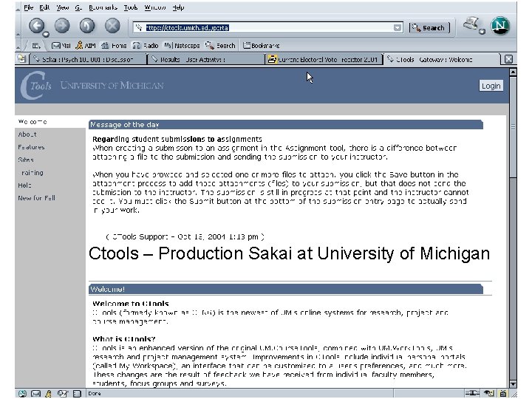532x399 pixels.
Task: Open the Features link in the sidebar
Action: coord(31,147)
